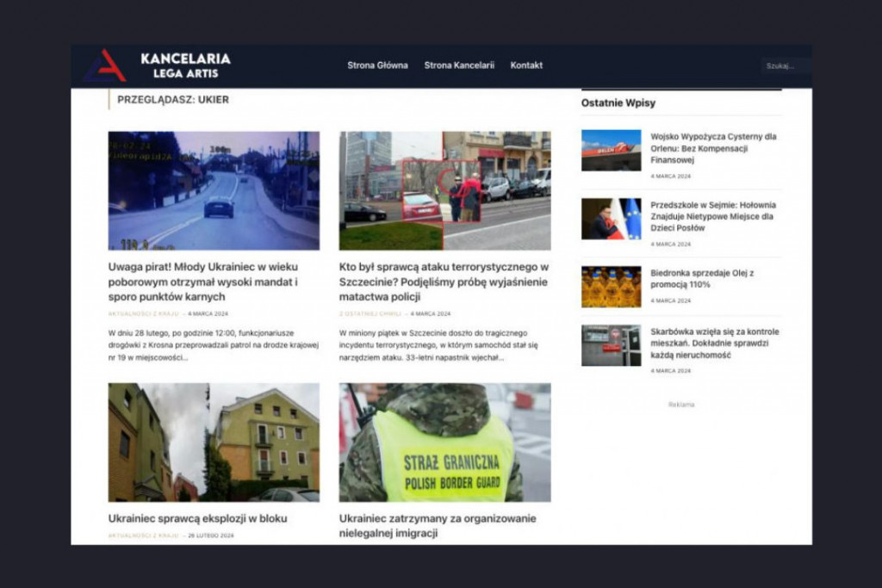
Task: Open the road speeding article thumbnail
Action: [x=214, y=190]
